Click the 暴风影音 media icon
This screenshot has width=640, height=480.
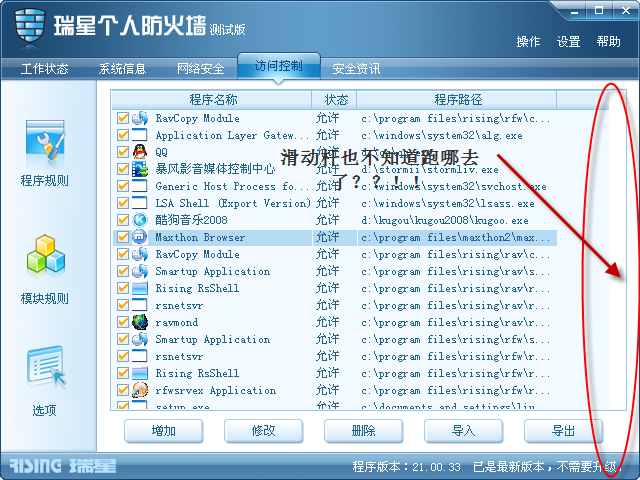click(x=140, y=169)
